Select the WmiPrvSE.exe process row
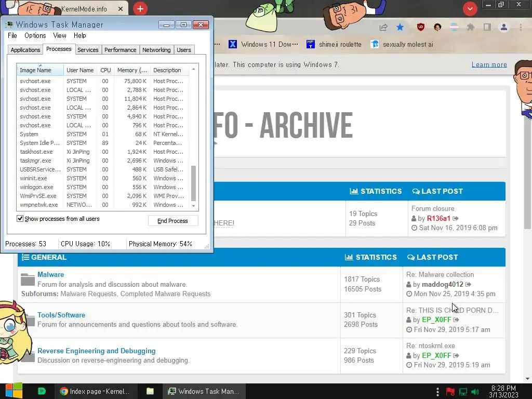Screen dimensions: 532x399 [103, 196]
